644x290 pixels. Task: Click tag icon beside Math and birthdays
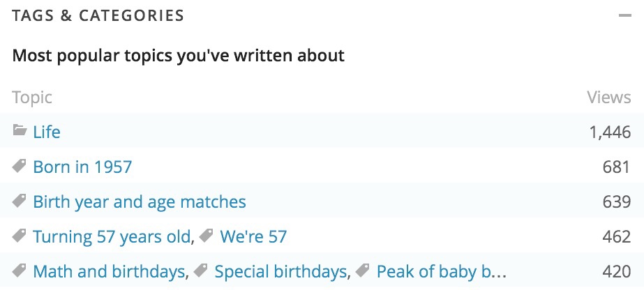click(x=20, y=271)
